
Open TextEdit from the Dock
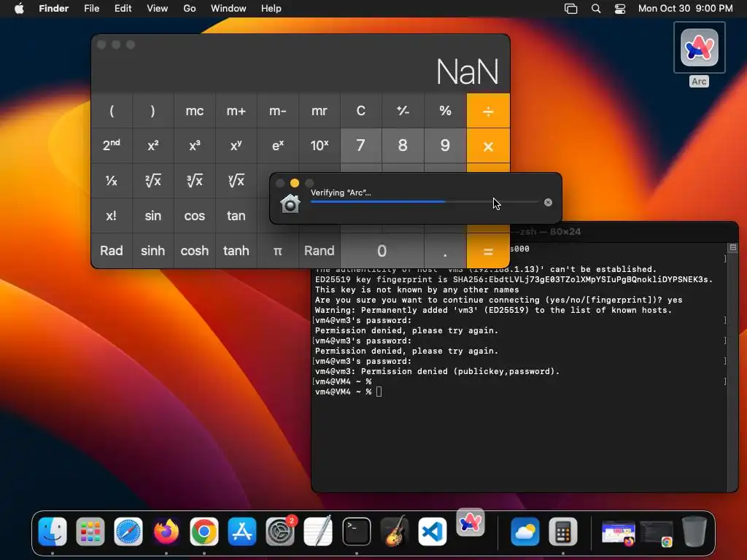click(318, 532)
